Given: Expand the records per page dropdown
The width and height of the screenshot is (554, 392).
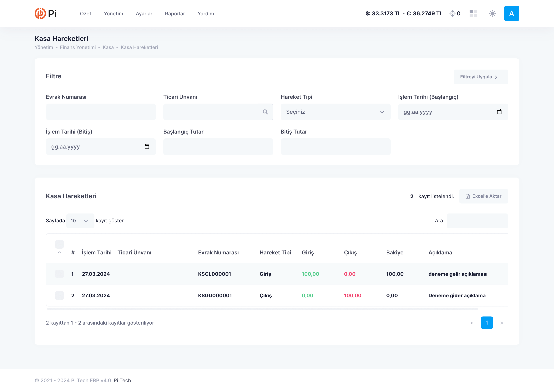Looking at the screenshot, I should coord(80,221).
